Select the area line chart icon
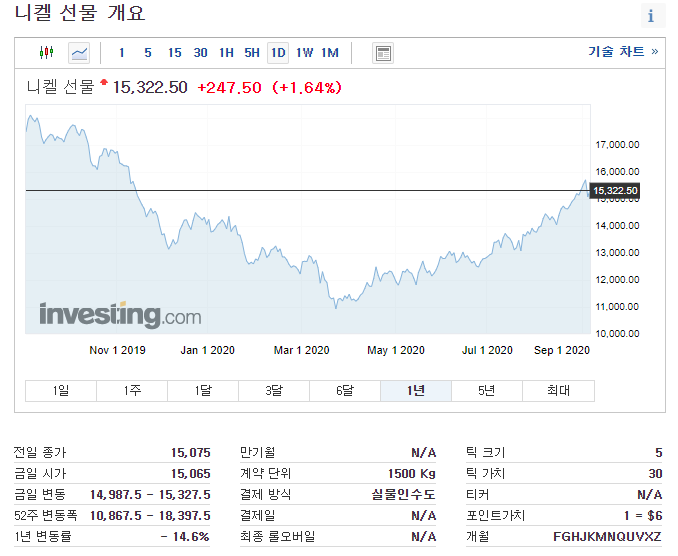The image size is (678, 556). pos(79,53)
